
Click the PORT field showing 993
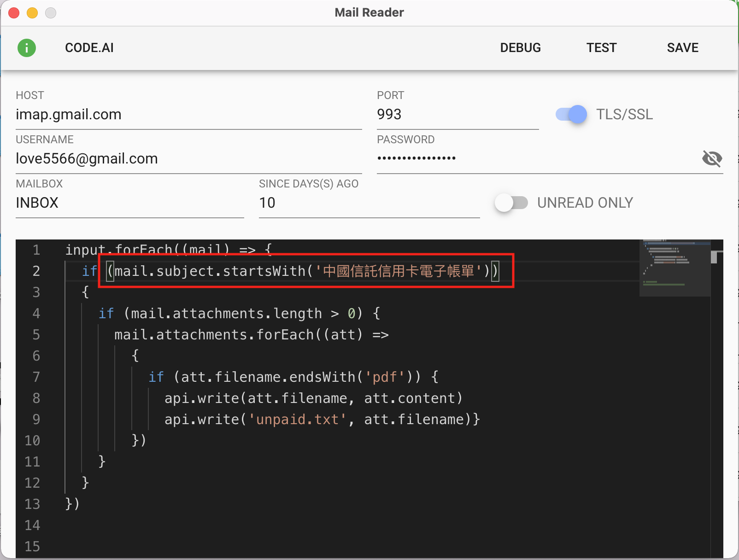pyautogui.click(x=457, y=114)
